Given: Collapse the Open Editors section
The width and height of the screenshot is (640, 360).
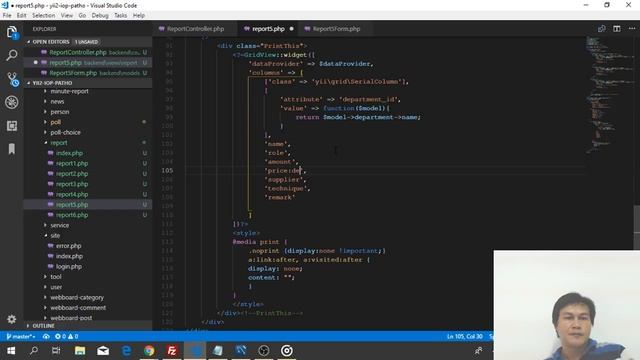Looking at the screenshot, I should (51, 42).
